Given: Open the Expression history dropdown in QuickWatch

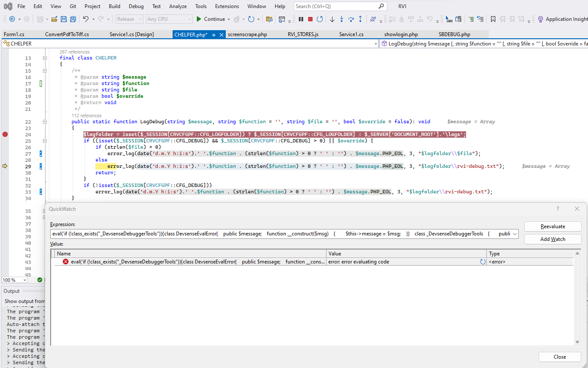Looking at the screenshot, I should point(515,234).
